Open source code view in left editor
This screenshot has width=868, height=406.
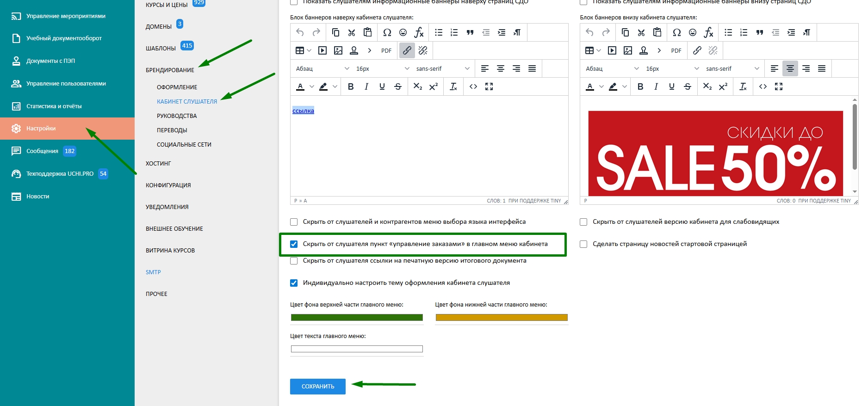tap(473, 86)
